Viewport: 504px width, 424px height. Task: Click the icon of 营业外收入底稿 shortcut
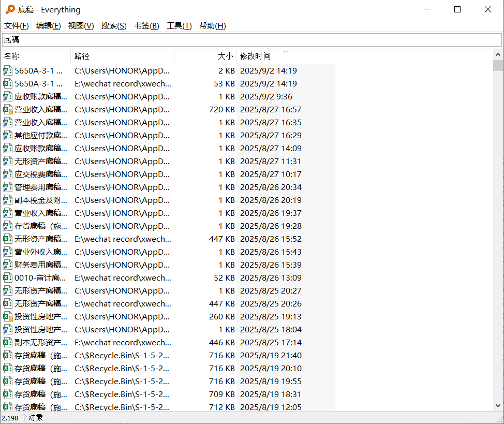pyautogui.click(x=8, y=252)
